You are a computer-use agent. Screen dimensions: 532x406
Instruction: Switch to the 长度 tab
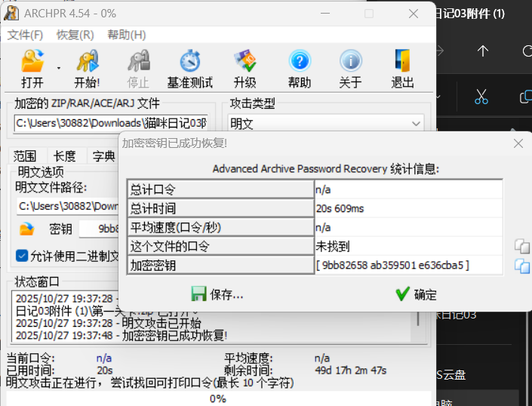pyautogui.click(x=64, y=156)
